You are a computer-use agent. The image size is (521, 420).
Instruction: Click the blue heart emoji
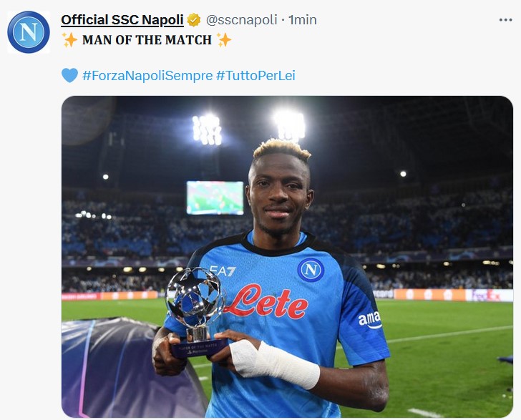(x=69, y=75)
